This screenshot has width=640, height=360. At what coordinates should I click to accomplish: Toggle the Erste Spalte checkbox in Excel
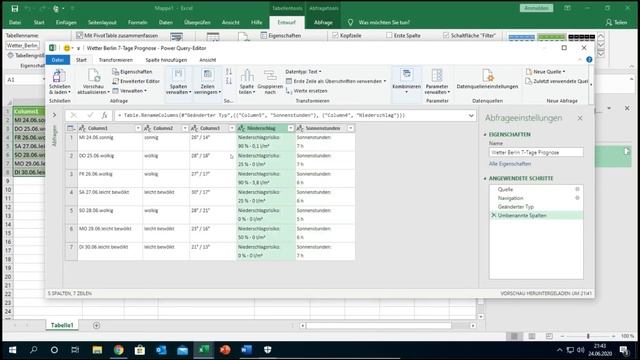389,36
